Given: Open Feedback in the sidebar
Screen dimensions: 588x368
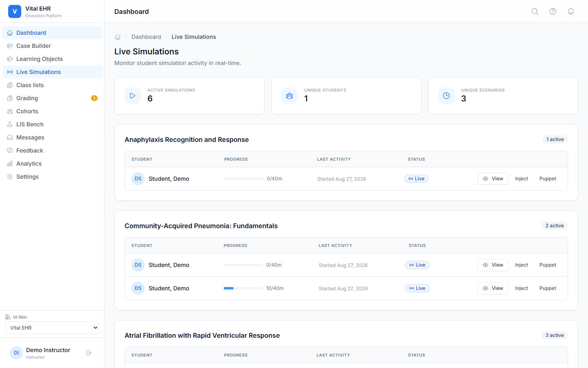Looking at the screenshot, I should point(52,150).
